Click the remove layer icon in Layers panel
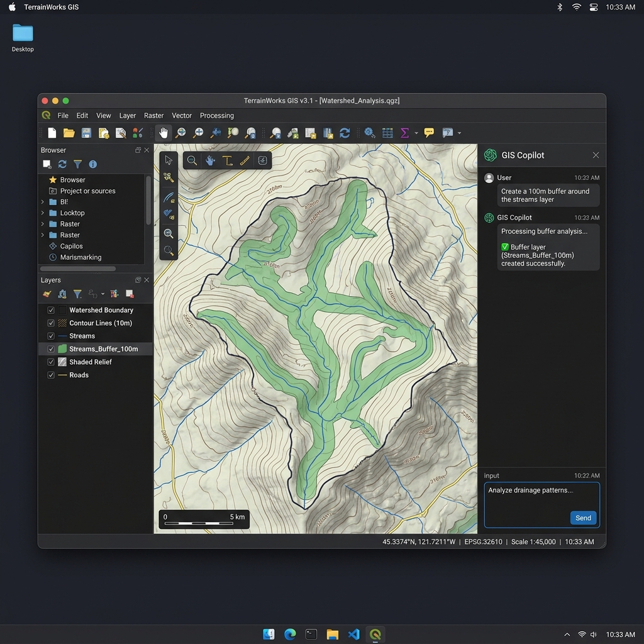This screenshot has height=644, width=644. [x=130, y=294]
